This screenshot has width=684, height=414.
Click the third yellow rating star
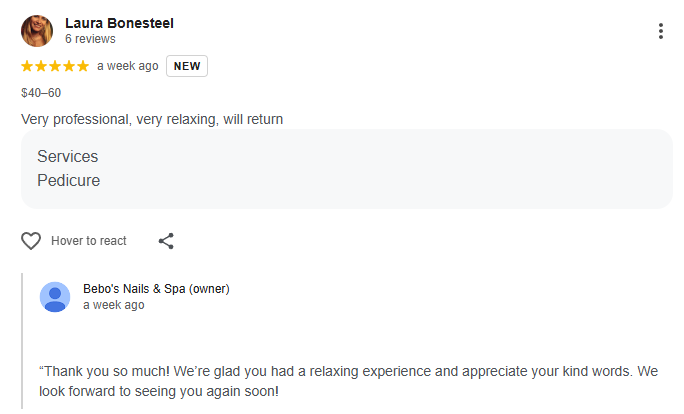coord(55,67)
